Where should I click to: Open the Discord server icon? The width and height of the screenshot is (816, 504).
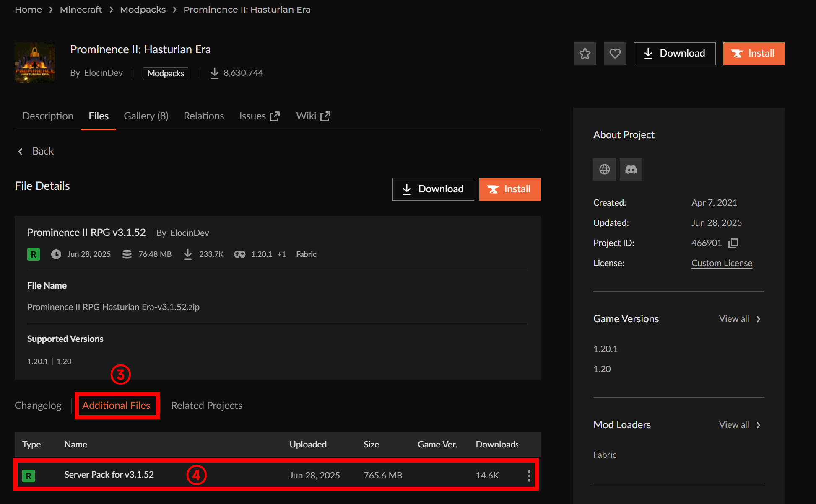tap(631, 169)
